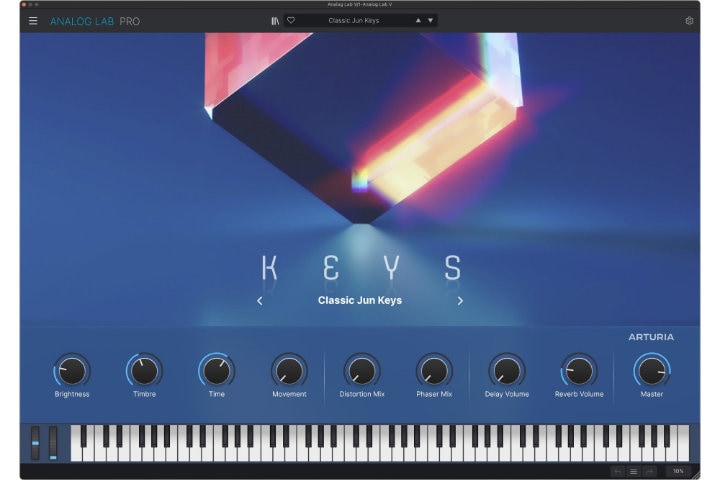720x480 pixels.
Task: Click the Arturia logo
Action: [651, 337]
